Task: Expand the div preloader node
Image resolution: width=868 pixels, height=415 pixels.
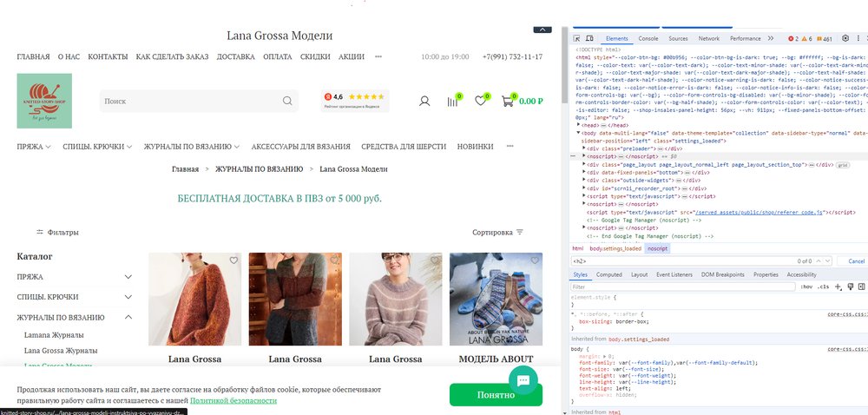Action: click(584, 148)
